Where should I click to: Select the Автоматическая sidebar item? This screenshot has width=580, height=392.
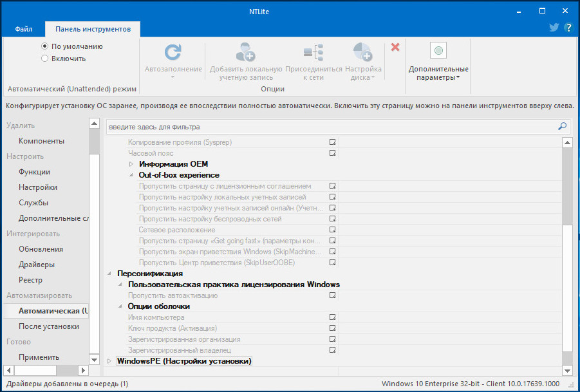[x=46, y=311]
